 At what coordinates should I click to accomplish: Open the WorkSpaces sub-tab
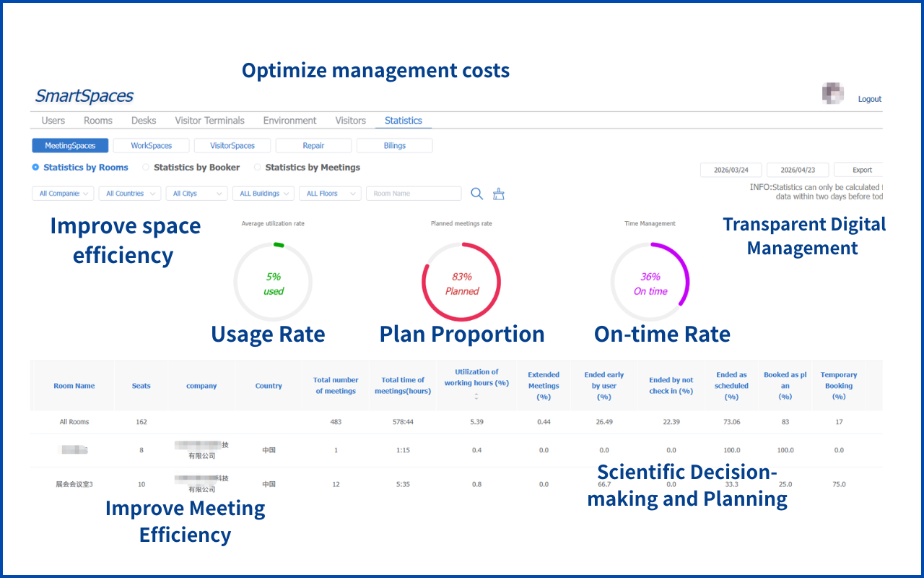(152, 146)
